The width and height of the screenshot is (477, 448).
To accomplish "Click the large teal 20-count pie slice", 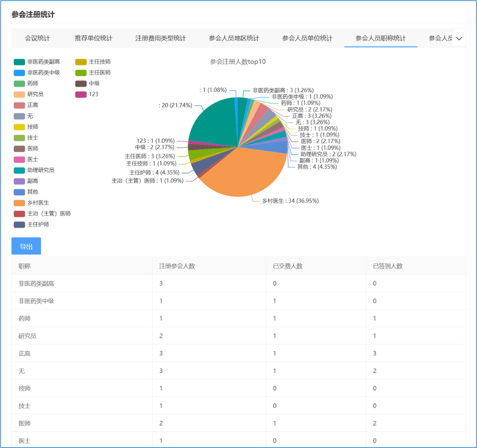I will pos(212,122).
